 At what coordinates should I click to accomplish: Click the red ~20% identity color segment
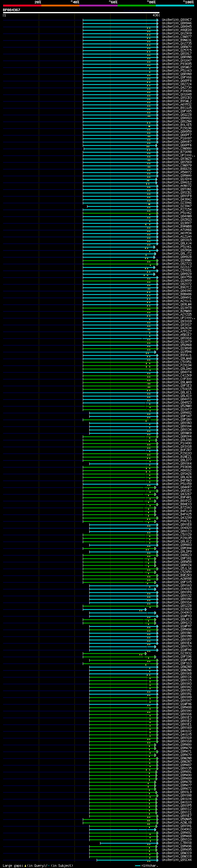point(22,6)
